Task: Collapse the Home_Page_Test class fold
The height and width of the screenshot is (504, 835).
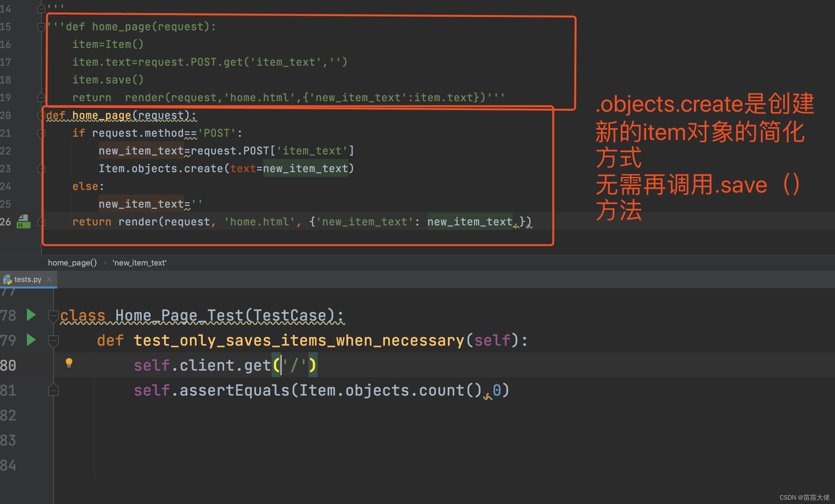Action: [54, 316]
